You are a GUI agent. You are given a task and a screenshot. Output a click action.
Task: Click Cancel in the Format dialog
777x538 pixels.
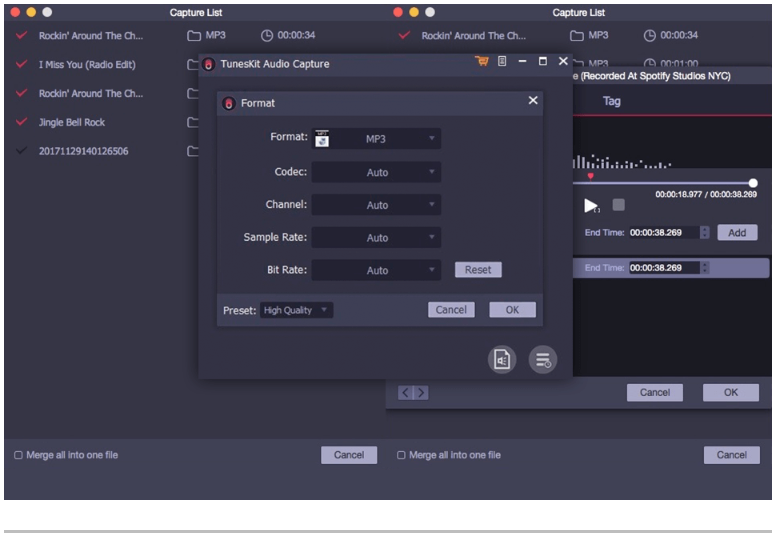451,310
